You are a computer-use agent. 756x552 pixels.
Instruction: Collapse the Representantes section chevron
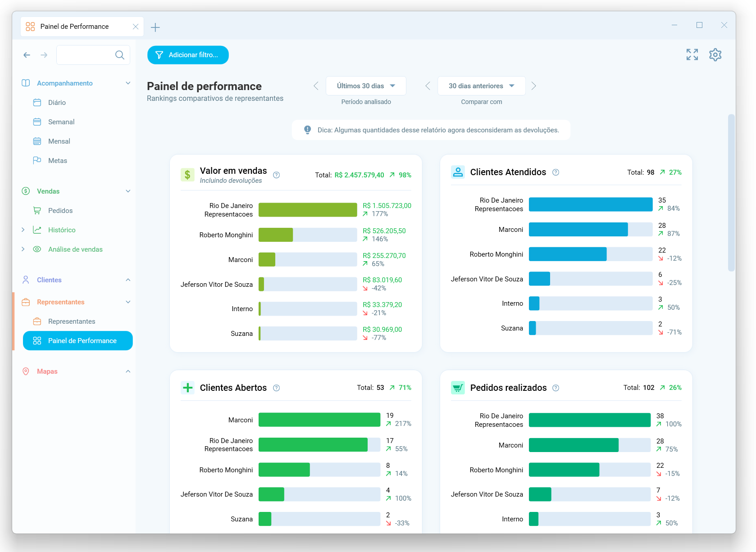click(x=128, y=302)
